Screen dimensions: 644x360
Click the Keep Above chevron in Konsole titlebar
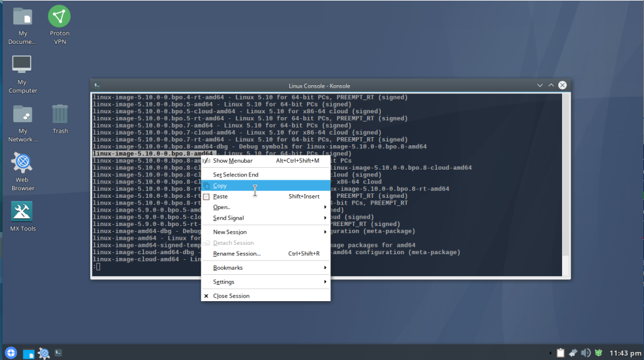551,86
